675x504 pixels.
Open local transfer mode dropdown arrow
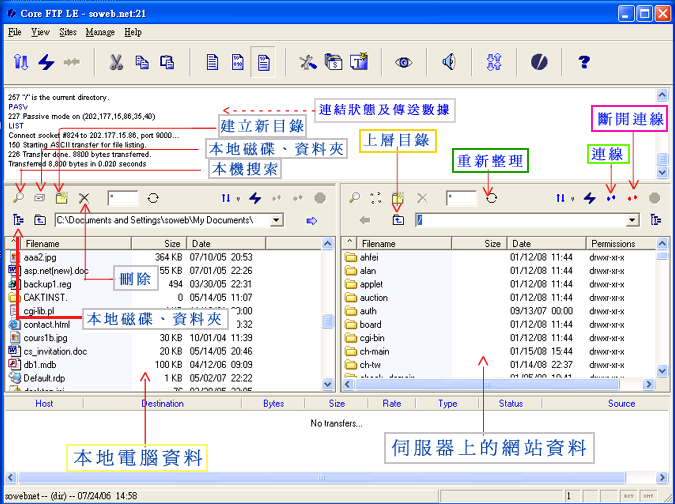[234, 199]
